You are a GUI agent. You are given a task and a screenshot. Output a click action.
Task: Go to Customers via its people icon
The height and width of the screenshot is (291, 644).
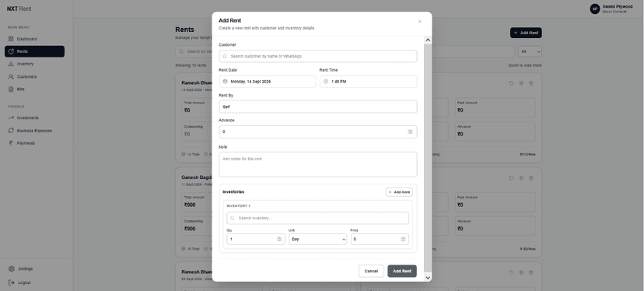tap(11, 76)
